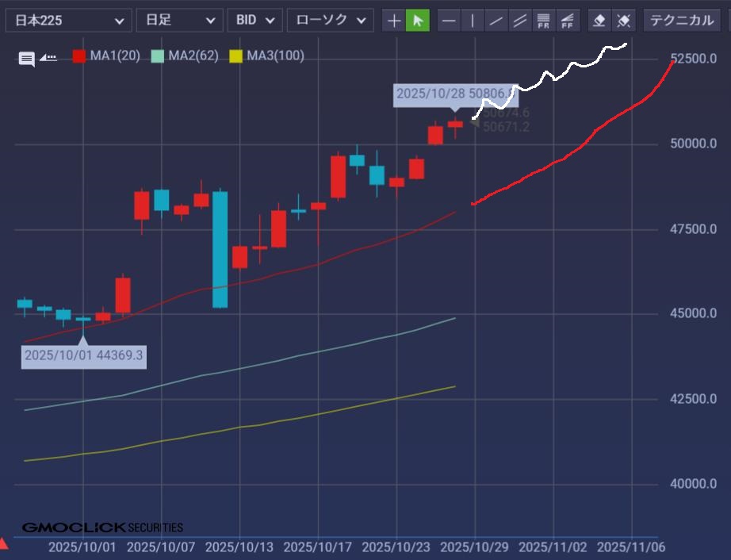Image resolution: width=731 pixels, height=560 pixels.
Task: Click the 2025/10/01 44369.3 low price label
Action: [84, 355]
